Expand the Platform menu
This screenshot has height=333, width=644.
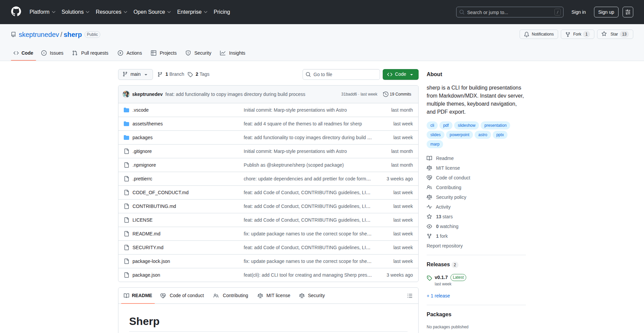[x=42, y=12]
